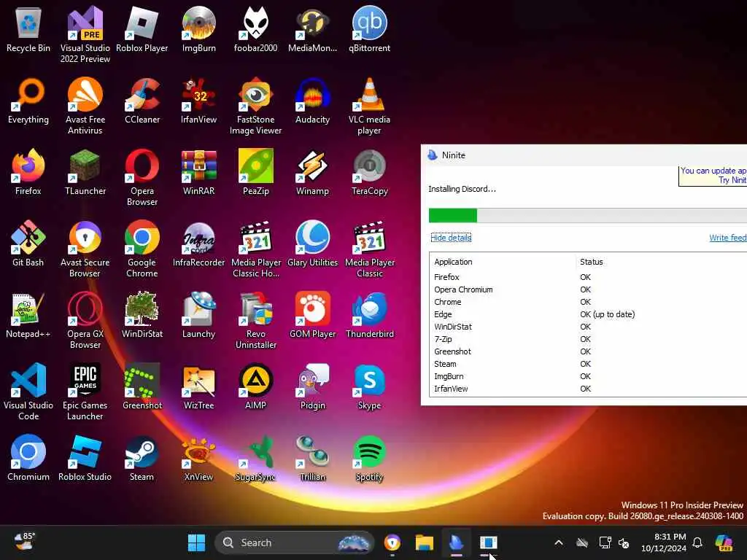Click the taskbar Search box

[x=295, y=542]
